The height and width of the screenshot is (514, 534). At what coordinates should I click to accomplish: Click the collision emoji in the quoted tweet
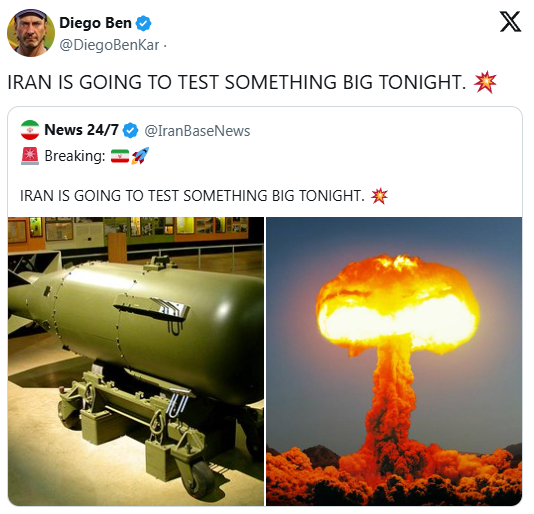click(x=379, y=196)
